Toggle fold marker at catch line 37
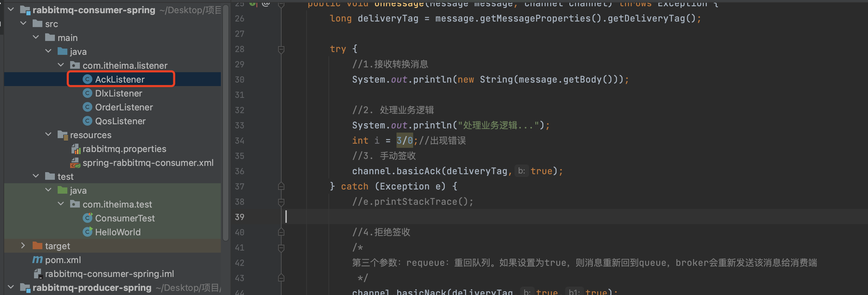 click(281, 186)
